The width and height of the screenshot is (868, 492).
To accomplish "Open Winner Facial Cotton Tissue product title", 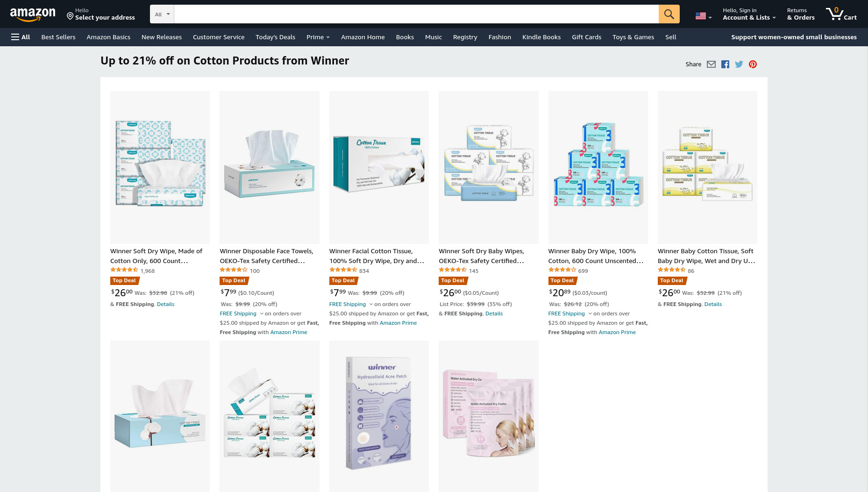I will click(x=377, y=256).
